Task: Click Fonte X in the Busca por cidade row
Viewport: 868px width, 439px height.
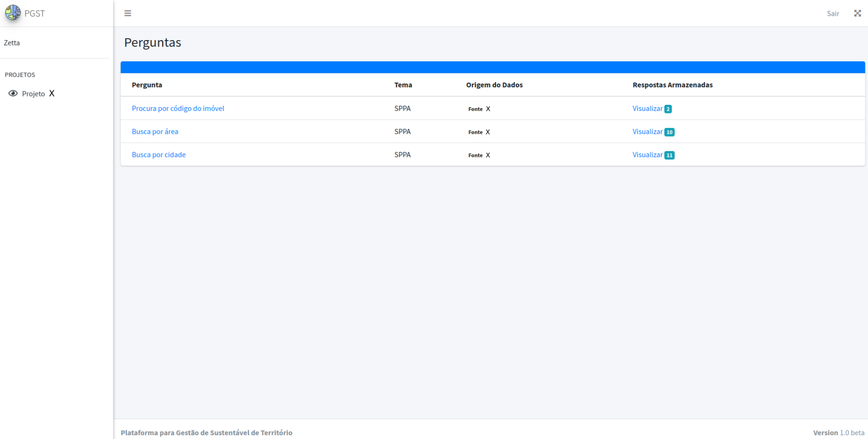Action: [479, 156]
